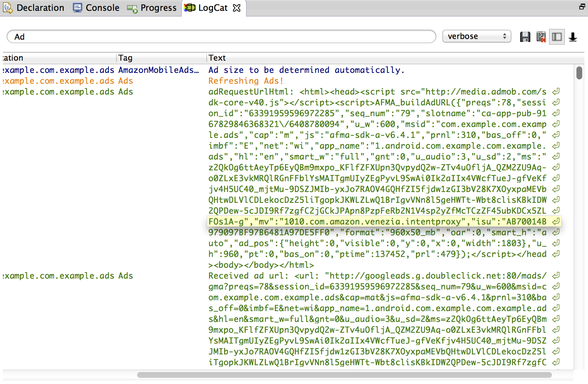Click the Clear Log icon
588x384 pixels.
pos(541,37)
